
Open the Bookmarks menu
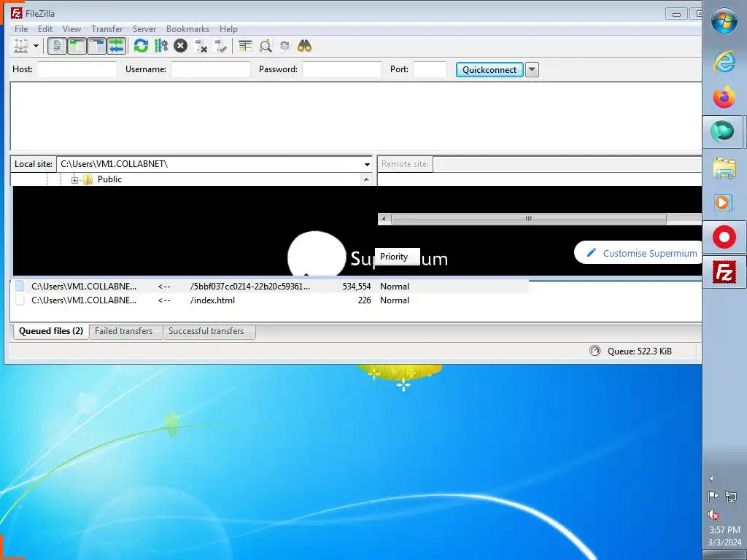(x=187, y=29)
